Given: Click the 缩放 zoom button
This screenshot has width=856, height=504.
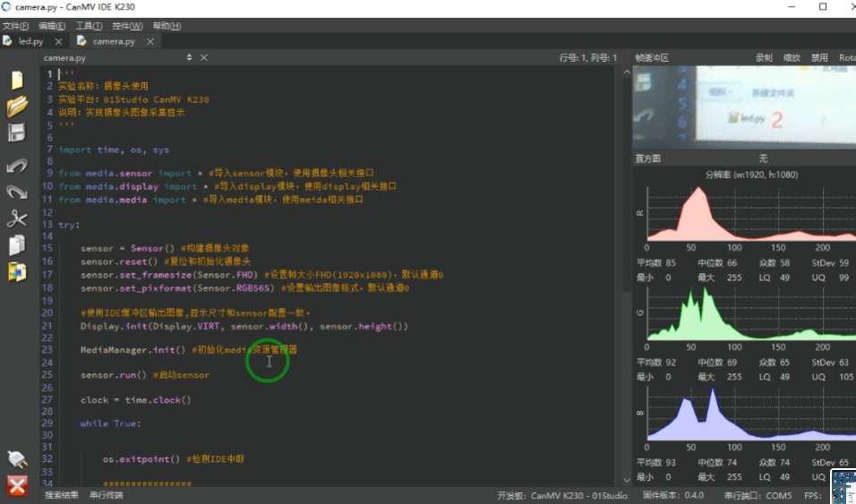Looking at the screenshot, I should [x=792, y=58].
